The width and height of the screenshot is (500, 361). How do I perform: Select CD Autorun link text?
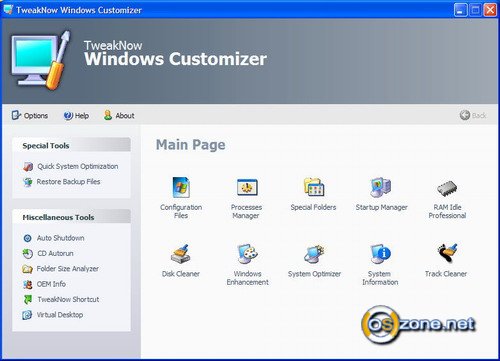(55, 253)
